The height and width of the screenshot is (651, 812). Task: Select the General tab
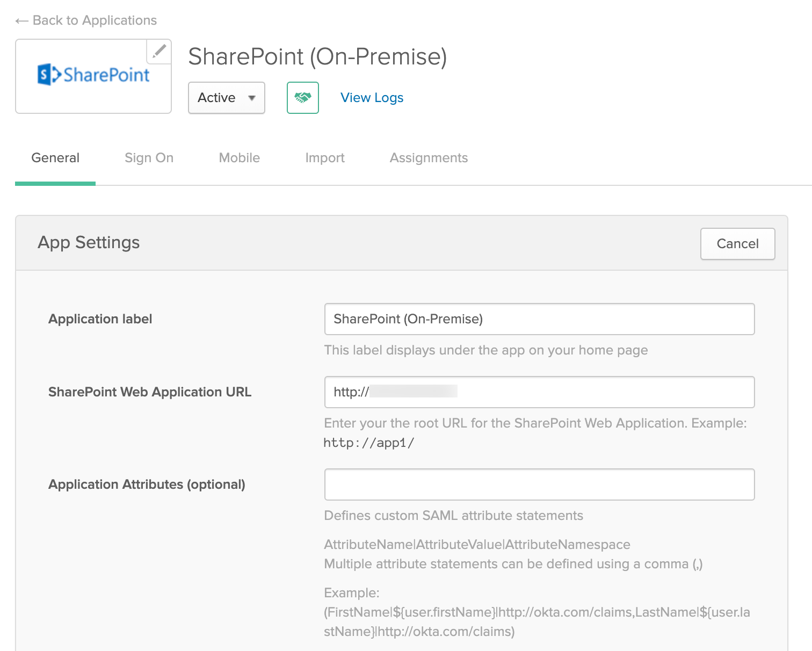[x=55, y=158]
